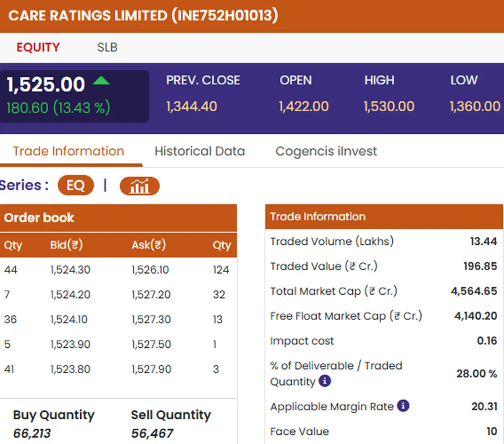Click the Total Market Cap label
Viewport: 504px width, 444px height.
point(333,291)
